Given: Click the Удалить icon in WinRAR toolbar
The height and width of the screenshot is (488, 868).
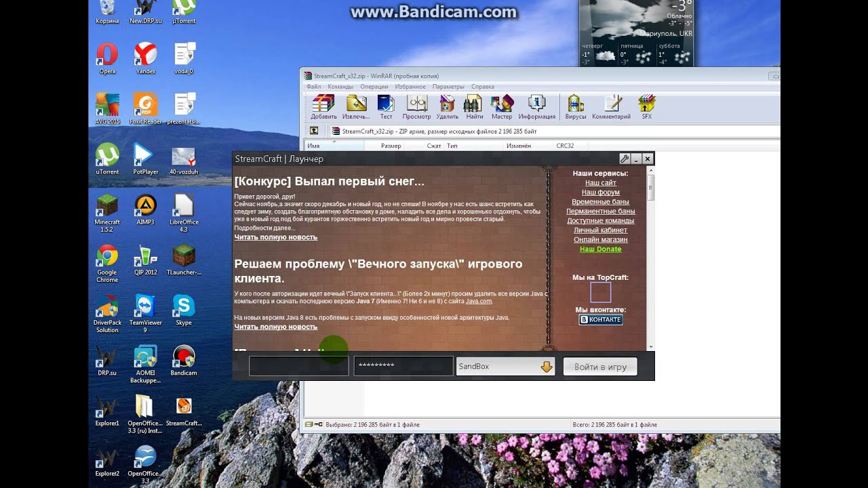Looking at the screenshot, I should [448, 107].
